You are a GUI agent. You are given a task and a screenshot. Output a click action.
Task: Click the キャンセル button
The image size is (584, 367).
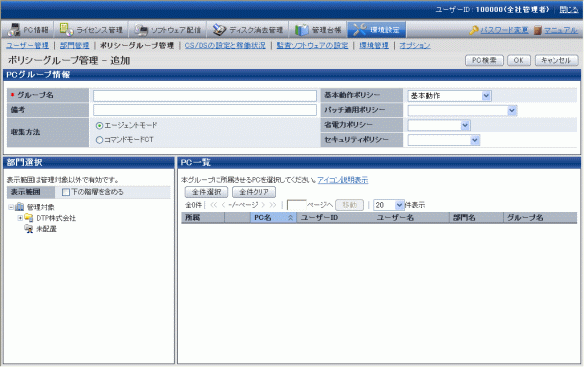(x=556, y=60)
